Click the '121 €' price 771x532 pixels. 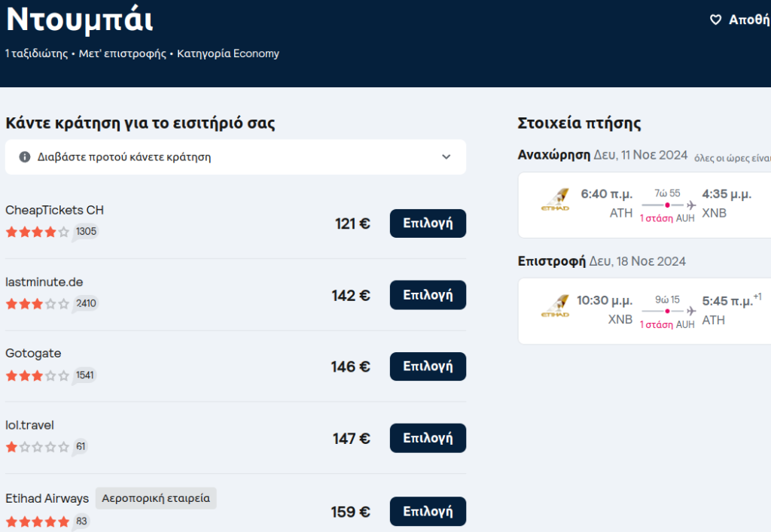click(x=352, y=224)
